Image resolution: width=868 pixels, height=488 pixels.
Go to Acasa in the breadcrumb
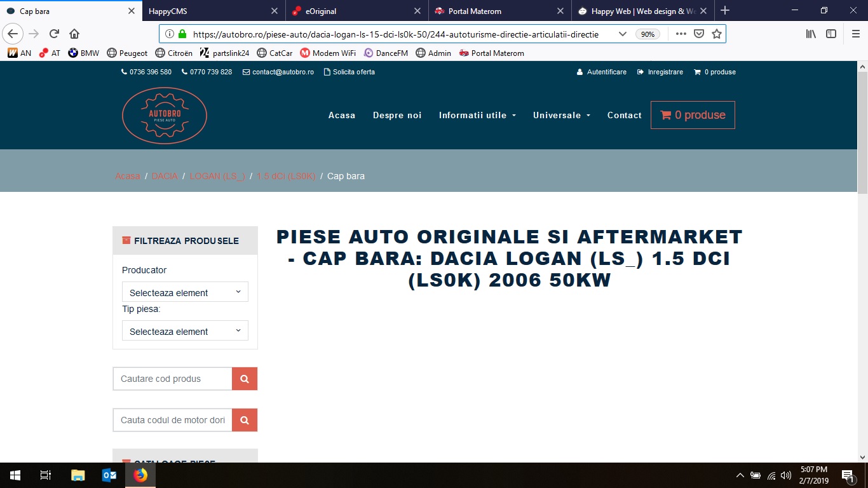point(128,176)
